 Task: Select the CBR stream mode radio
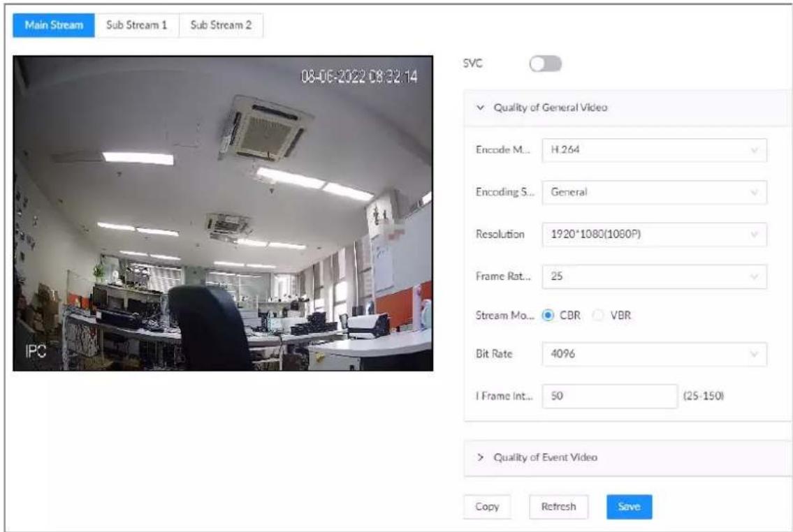click(x=548, y=316)
